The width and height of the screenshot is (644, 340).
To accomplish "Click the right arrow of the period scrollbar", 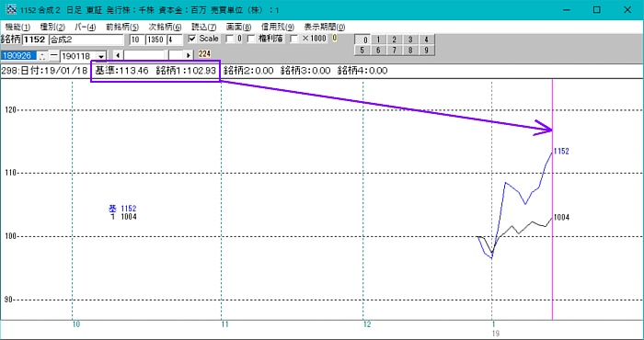I will click(189, 55).
